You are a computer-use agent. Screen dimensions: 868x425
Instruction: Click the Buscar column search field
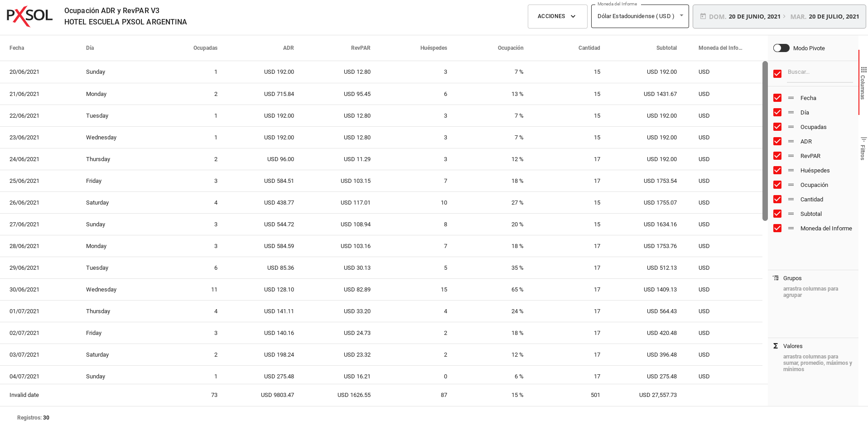819,72
